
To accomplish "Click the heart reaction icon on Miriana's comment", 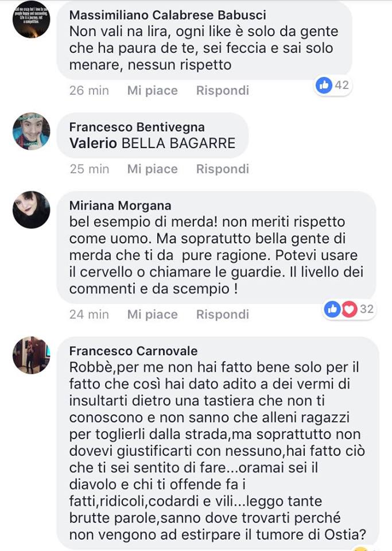I will point(349,309).
